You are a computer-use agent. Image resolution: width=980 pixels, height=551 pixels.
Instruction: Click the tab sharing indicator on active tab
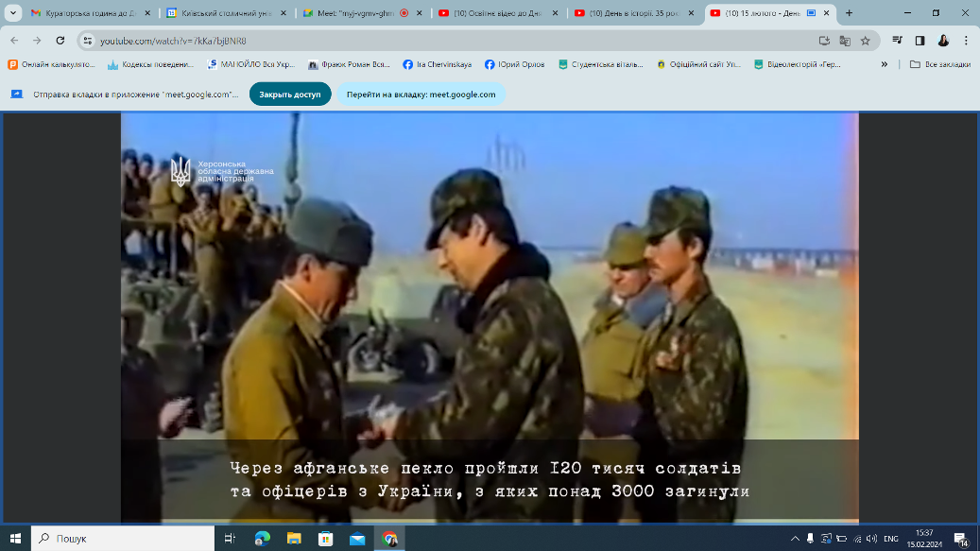[x=811, y=12]
